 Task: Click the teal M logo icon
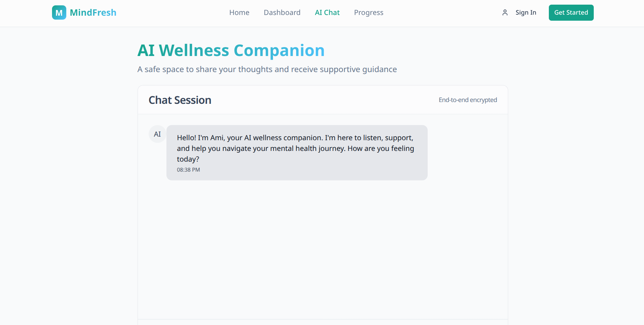[x=59, y=12]
